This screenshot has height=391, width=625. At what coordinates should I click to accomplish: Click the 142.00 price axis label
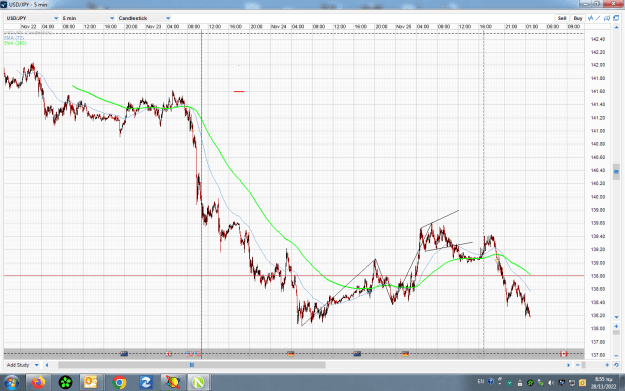(x=598, y=65)
